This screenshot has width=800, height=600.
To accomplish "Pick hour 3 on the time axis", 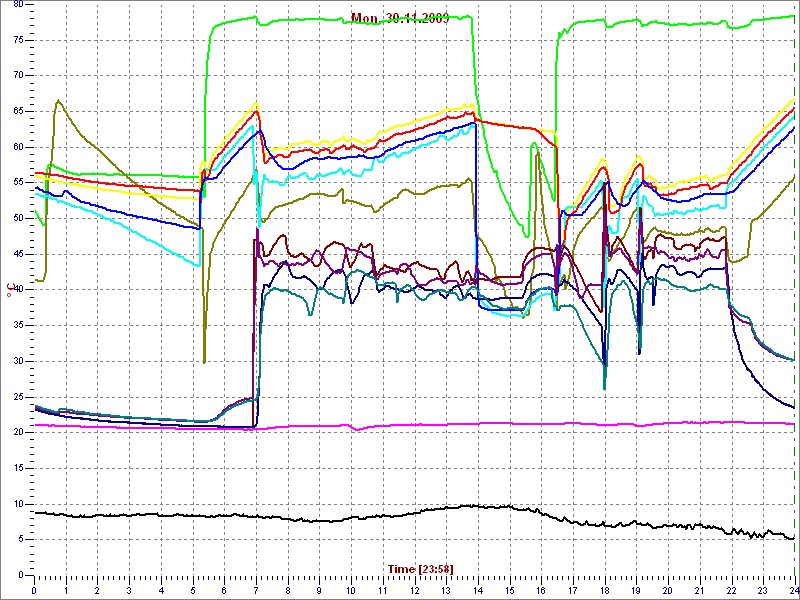I will coord(129,588).
